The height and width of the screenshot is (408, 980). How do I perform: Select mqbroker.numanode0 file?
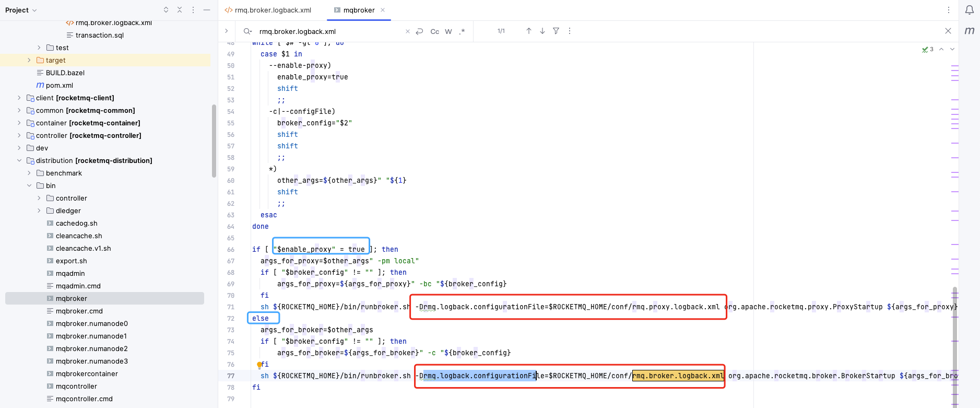click(92, 323)
